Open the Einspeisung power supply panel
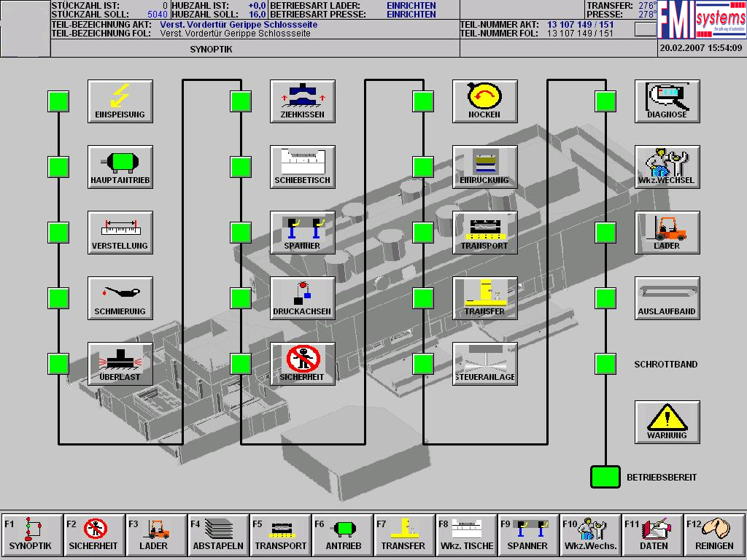The image size is (747, 560). pos(120,101)
